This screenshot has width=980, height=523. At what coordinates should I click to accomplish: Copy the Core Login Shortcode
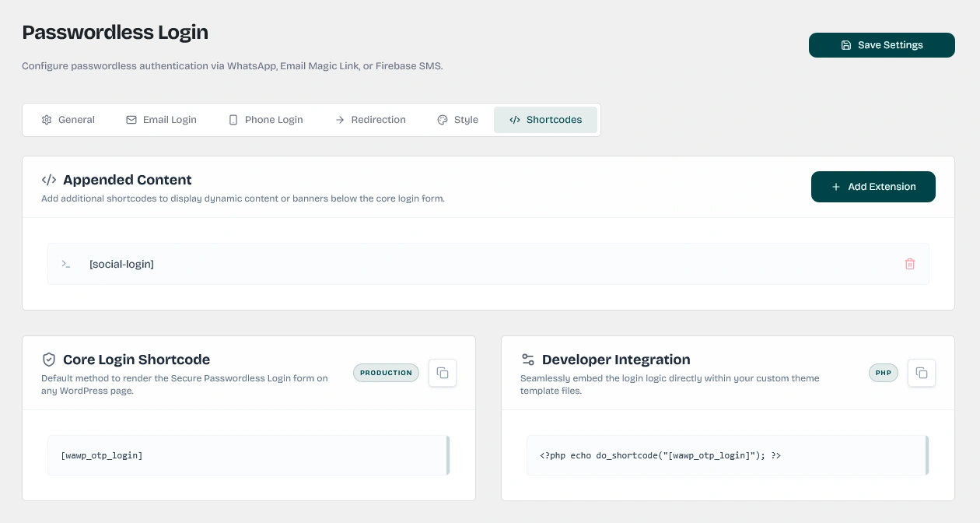(x=443, y=373)
